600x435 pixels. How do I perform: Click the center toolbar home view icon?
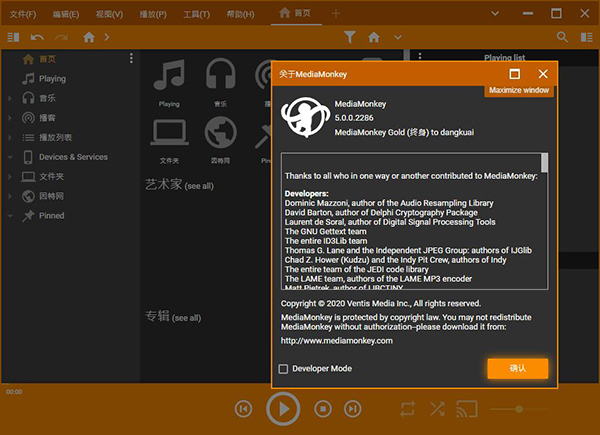tap(374, 37)
